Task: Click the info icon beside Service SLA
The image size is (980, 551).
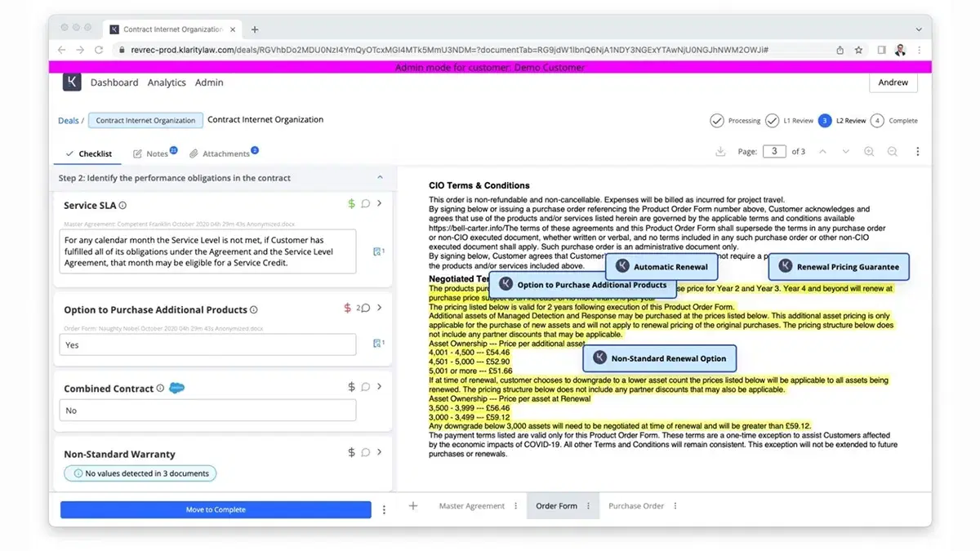Action: 122,206
